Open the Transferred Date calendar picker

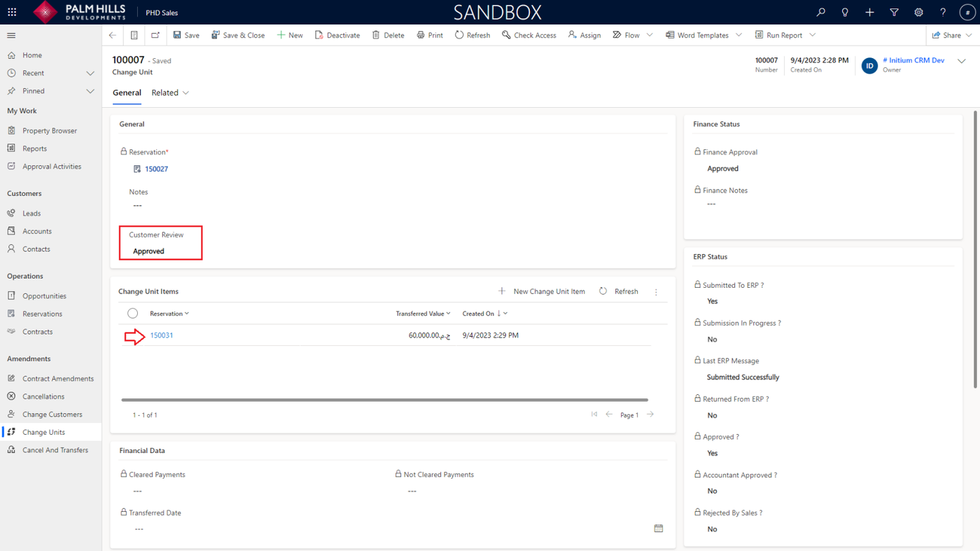[659, 529]
